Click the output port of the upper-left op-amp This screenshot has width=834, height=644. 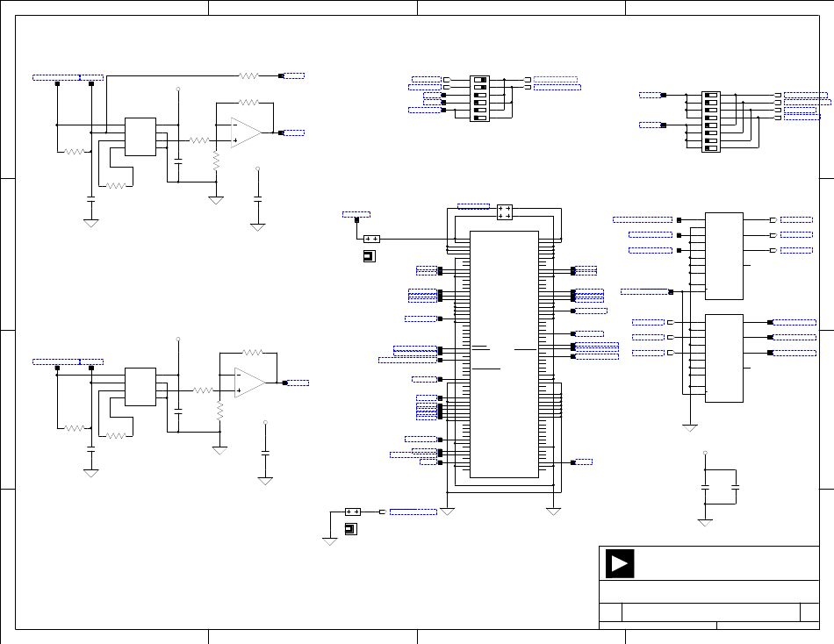pos(282,133)
